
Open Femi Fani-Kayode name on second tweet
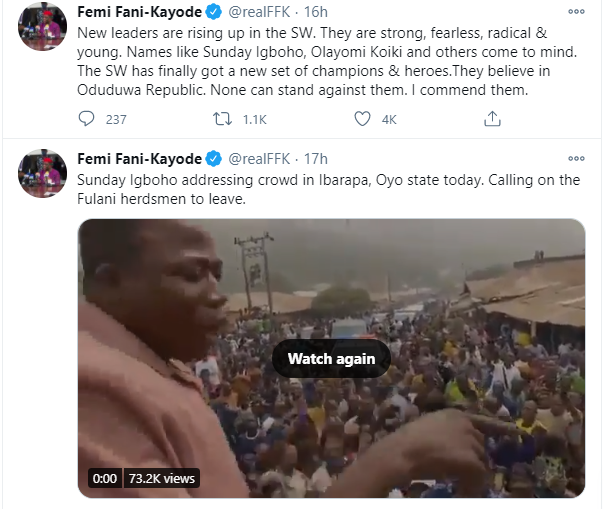[138, 158]
